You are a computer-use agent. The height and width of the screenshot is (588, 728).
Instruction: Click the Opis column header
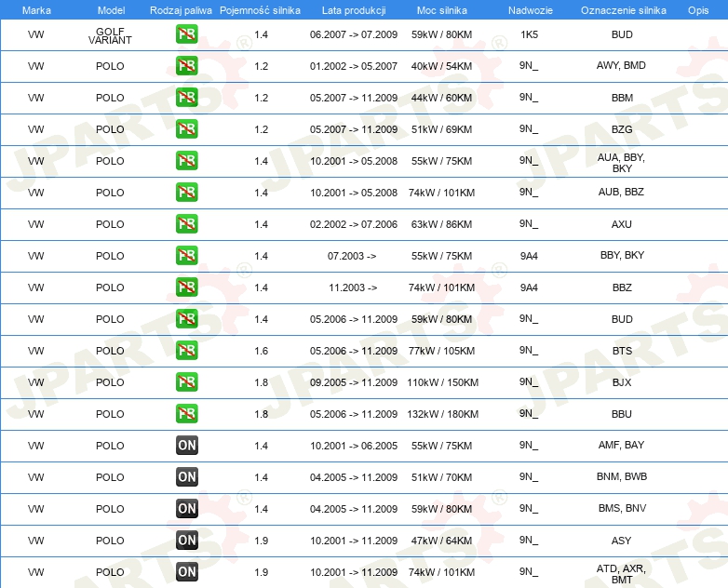pos(698,10)
